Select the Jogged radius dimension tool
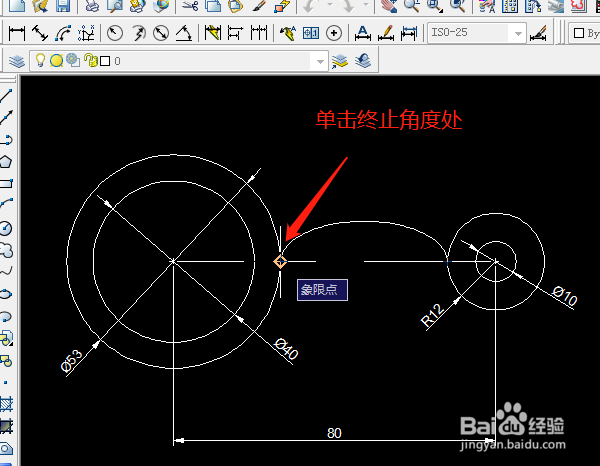The width and height of the screenshot is (600, 466). 139,33
